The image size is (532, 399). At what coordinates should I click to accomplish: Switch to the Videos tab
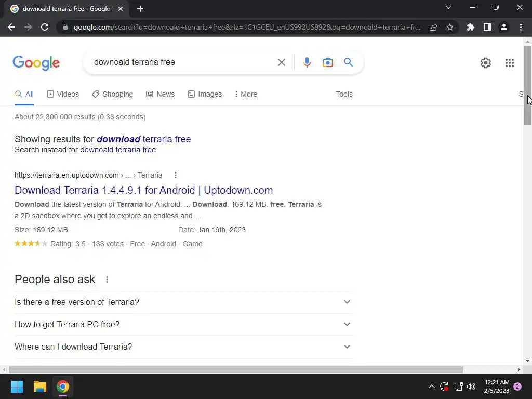pyautogui.click(x=63, y=94)
